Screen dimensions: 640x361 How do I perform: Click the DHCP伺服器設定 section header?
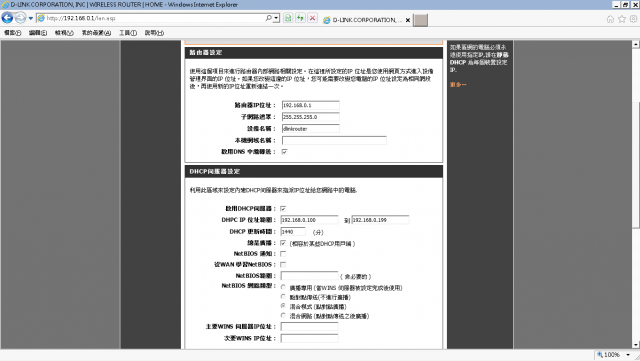click(313, 172)
